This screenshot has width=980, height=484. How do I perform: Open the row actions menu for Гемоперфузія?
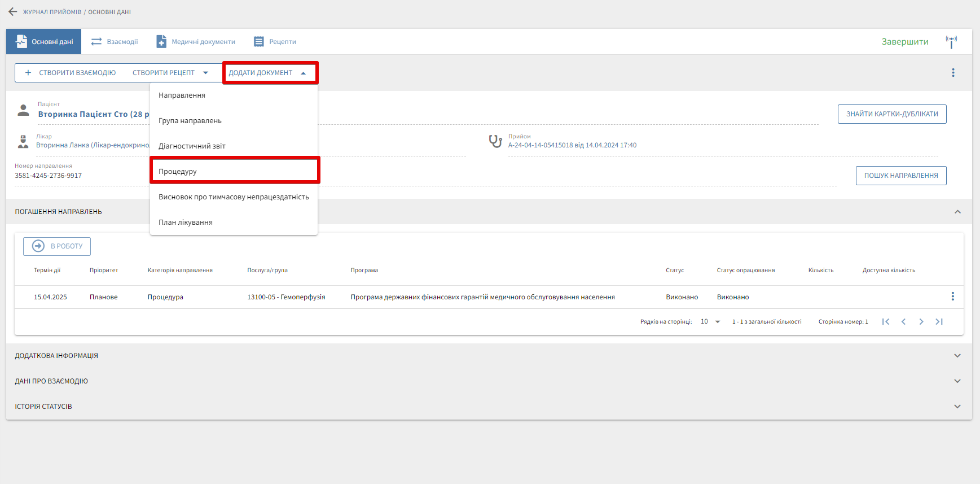(952, 296)
